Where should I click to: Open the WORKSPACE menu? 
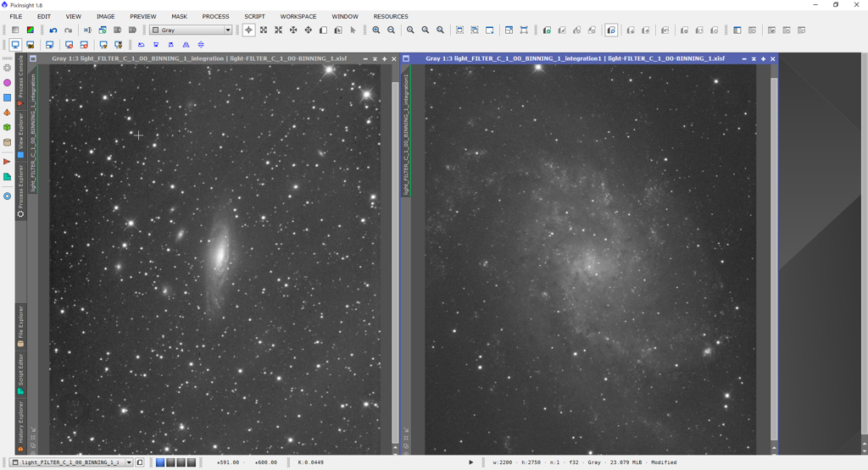[298, 17]
